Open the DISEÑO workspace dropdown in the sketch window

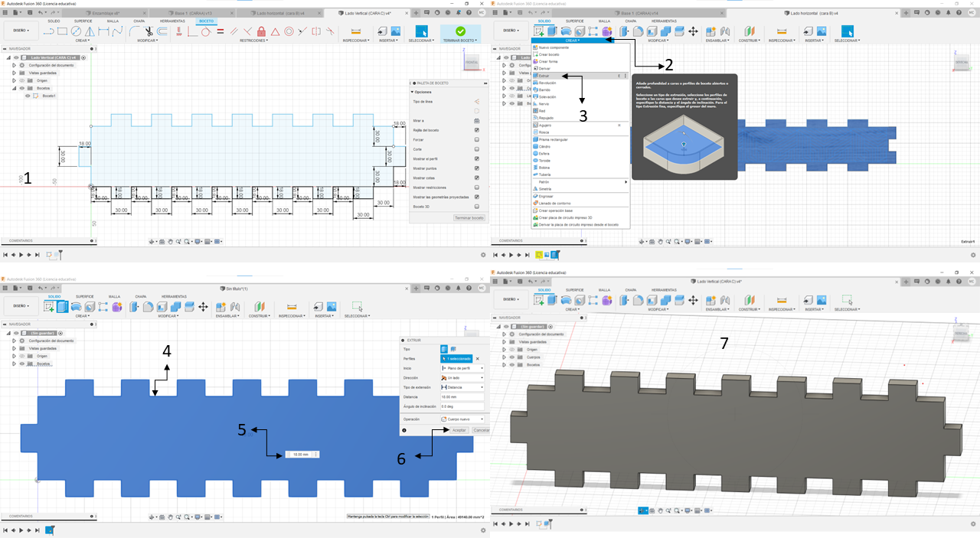(x=21, y=31)
